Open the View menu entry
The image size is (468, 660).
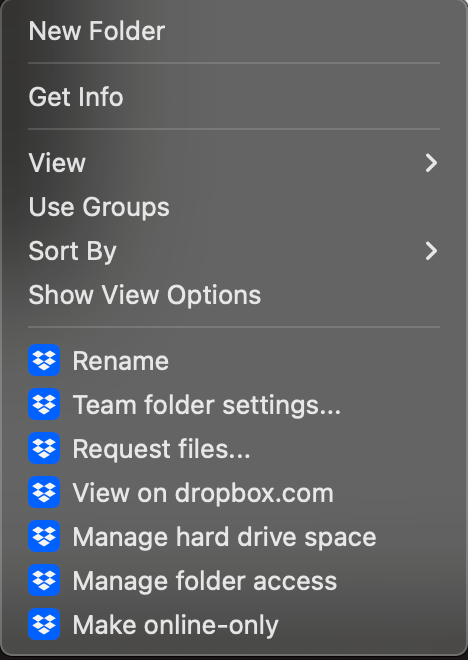tap(234, 163)
